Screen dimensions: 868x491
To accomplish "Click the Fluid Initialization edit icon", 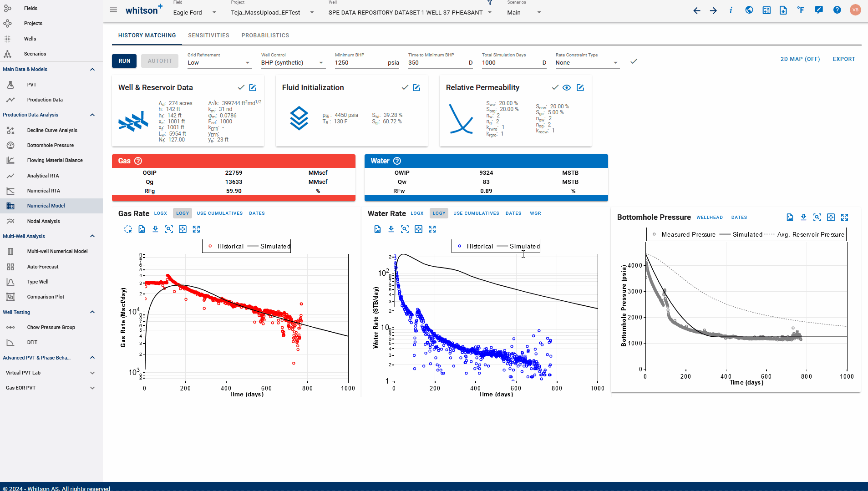I will coord(416,87).
